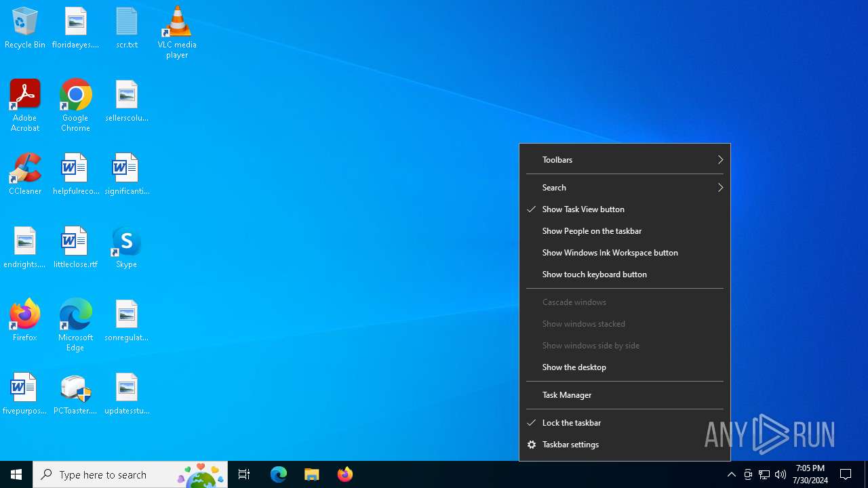Select the significanti Word document icon
868x488 pixels.
(127, 174)
